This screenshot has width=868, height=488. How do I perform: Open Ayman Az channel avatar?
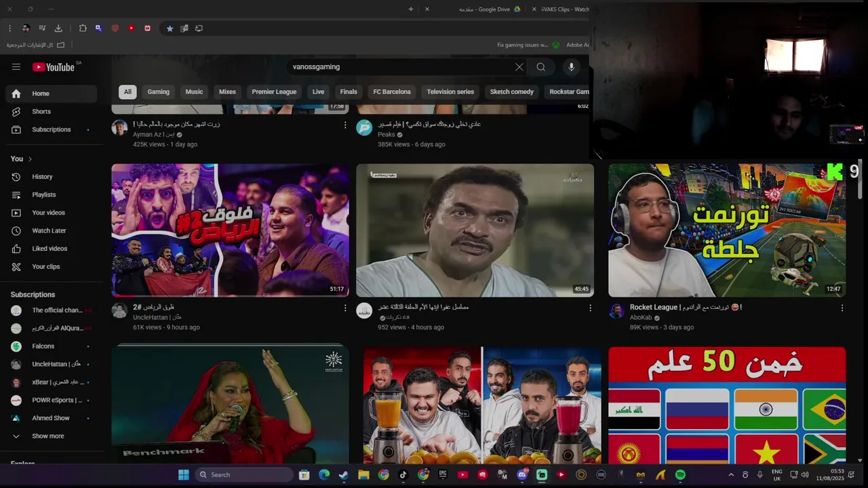[119, 127]
